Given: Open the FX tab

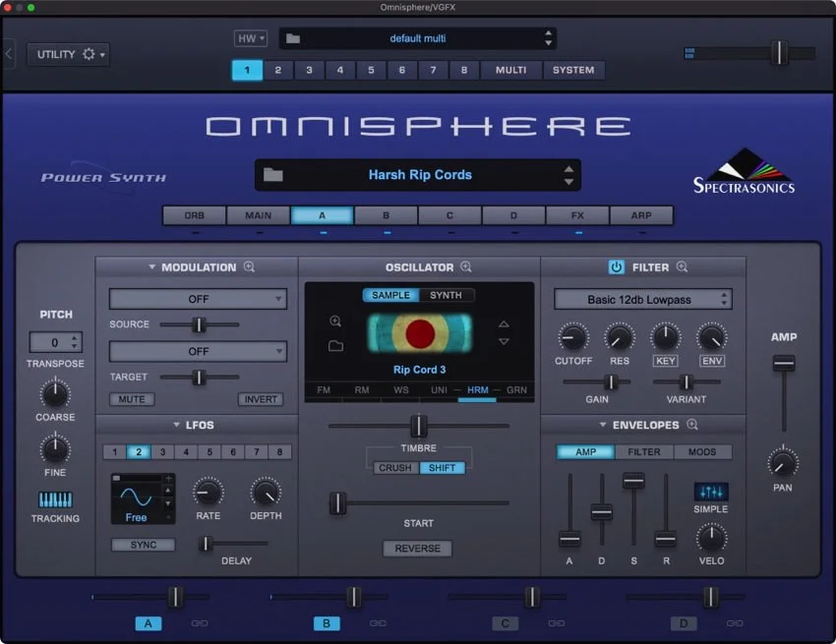Looking at the screenshot, I should [x=577, y=215].
